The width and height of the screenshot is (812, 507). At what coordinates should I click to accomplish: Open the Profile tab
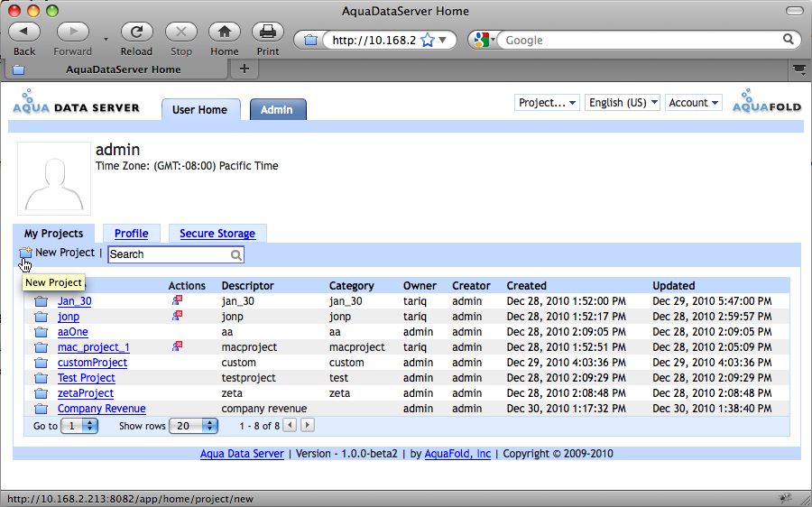pyautogui.click(x=132, y=234)
